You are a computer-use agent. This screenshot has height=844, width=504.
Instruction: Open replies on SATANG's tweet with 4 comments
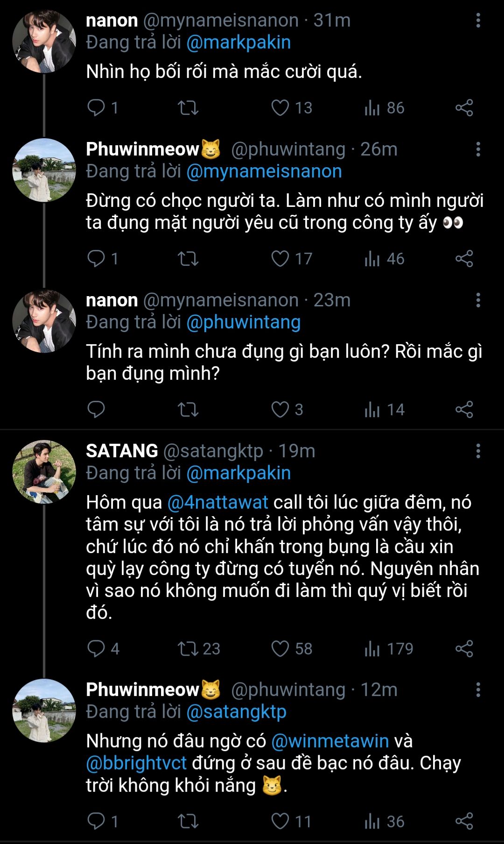point(96,649)
